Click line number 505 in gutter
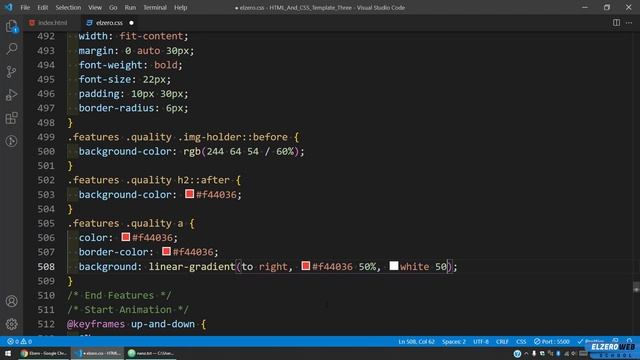Image resolution: width=640 pixels, height=360 pixels. point(46,223)
